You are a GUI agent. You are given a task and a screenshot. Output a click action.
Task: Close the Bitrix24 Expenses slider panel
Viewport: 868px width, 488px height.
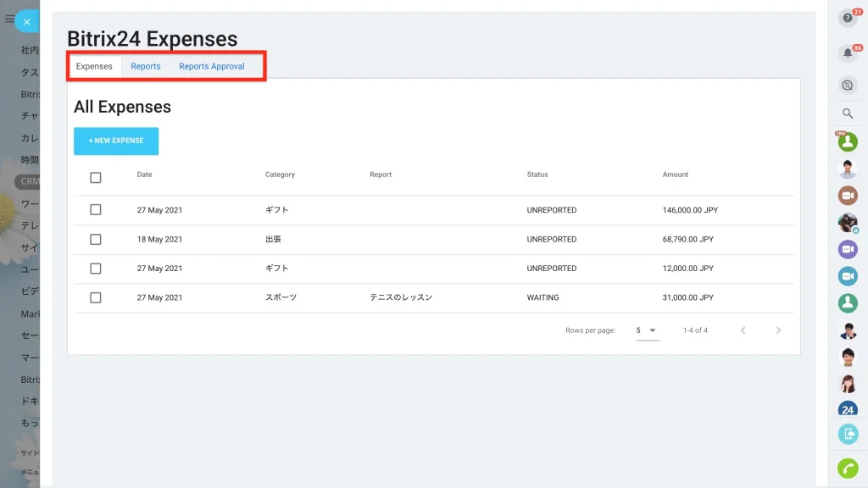pos(26,22)
